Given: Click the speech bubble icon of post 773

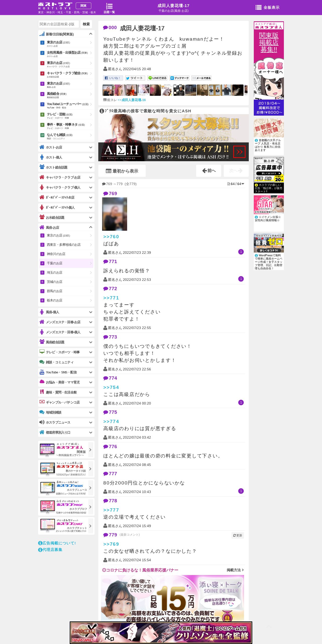Looking at the screenshot, I should pyautogui.click(x=106, y=337).
